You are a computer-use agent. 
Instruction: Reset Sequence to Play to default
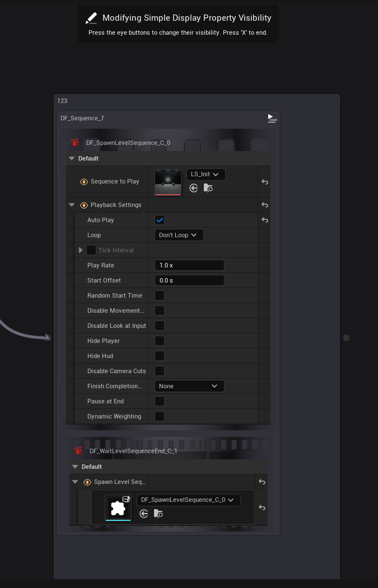pyautogui.click(x=265, y=182)
